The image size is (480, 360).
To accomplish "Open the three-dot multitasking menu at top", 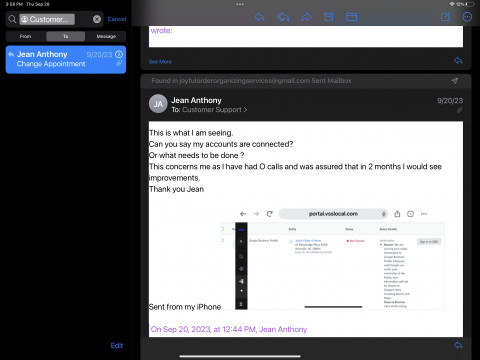I will pos(240,4).
